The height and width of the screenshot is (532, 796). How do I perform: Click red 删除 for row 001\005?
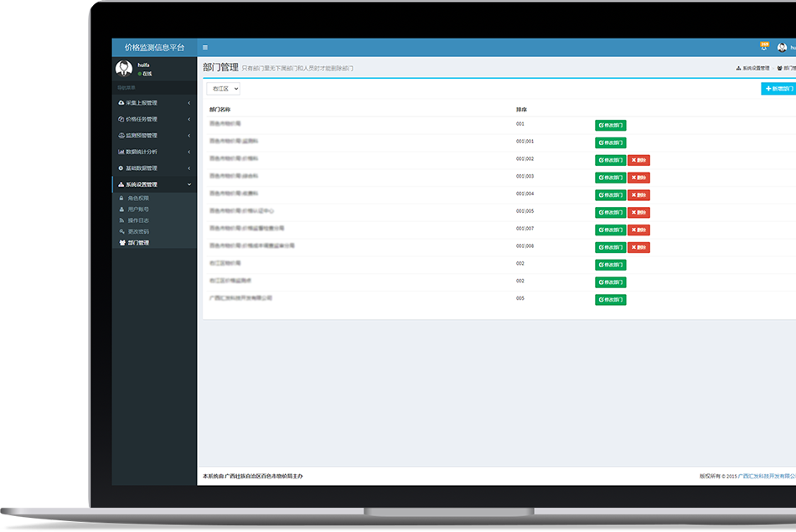[x=638, y=213]
